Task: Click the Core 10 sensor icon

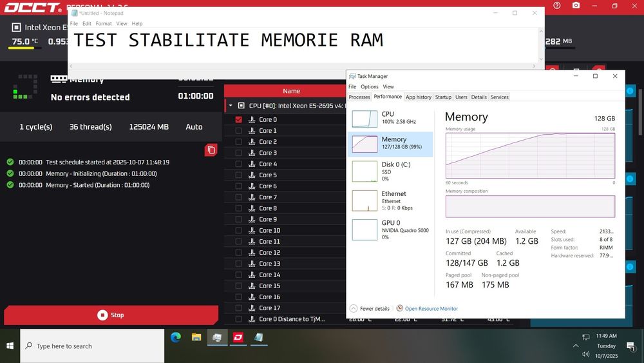Action: pos(252,231)
